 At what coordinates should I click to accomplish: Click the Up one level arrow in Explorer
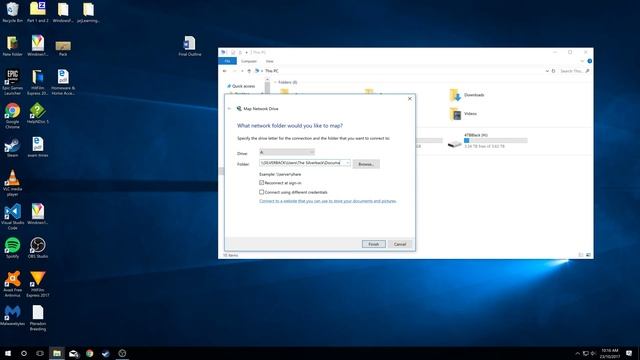(x=249, y=71)
